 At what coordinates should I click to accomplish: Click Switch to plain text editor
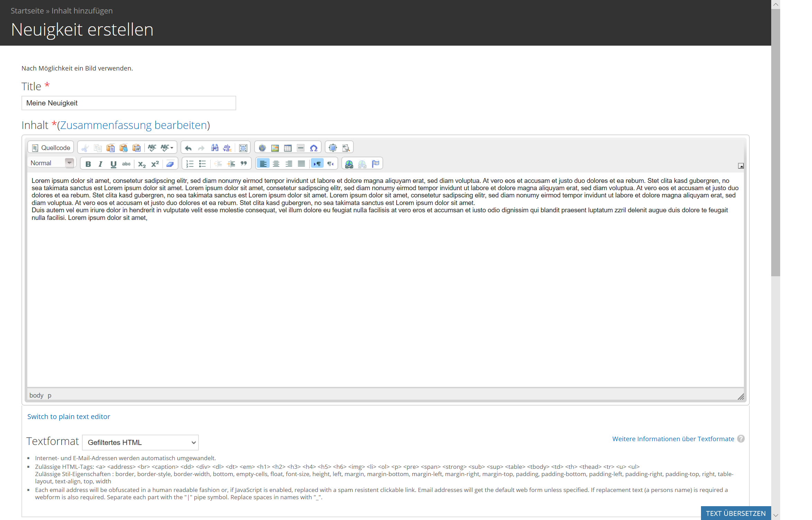click(x=68, y=417)
